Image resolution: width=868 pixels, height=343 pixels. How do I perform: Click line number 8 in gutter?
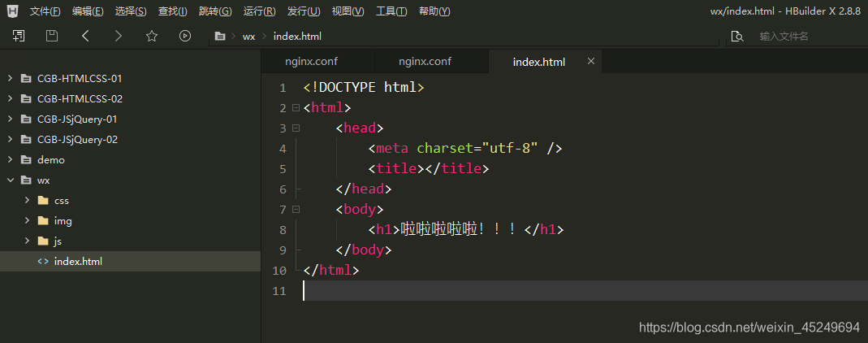283,230
